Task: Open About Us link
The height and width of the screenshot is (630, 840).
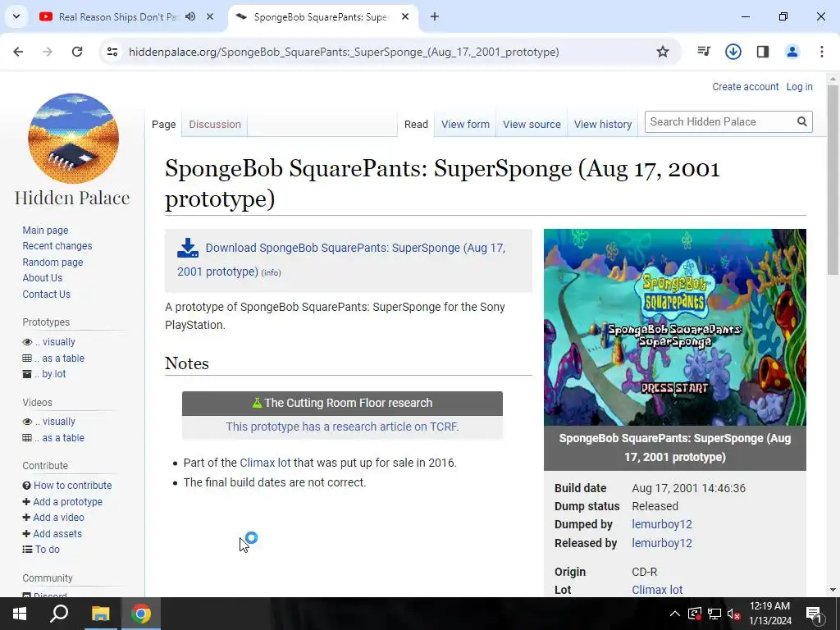Action: [x=43, y=278]
